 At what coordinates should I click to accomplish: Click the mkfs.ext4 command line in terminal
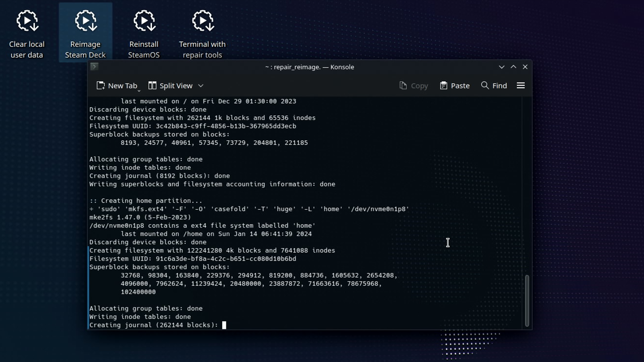249,209
